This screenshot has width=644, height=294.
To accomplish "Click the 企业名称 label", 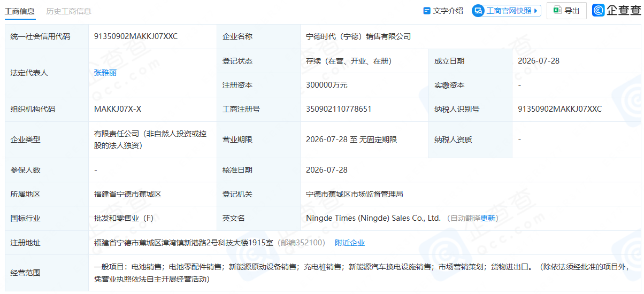I will pos(237,36).
